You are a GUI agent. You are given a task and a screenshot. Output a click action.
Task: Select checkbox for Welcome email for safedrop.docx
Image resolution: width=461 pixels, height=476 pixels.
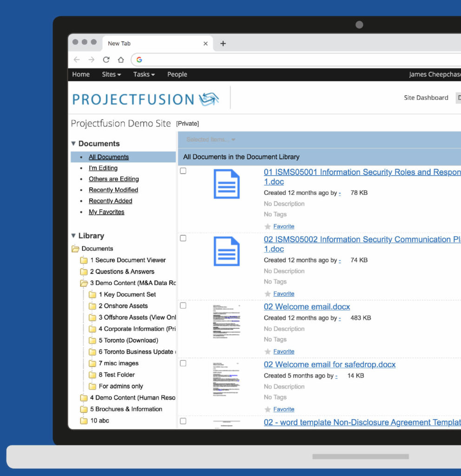click(183, 364)
